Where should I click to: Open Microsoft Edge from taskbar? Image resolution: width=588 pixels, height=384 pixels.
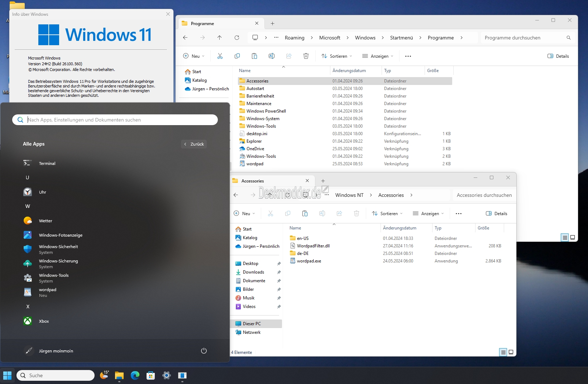point(135,375)
